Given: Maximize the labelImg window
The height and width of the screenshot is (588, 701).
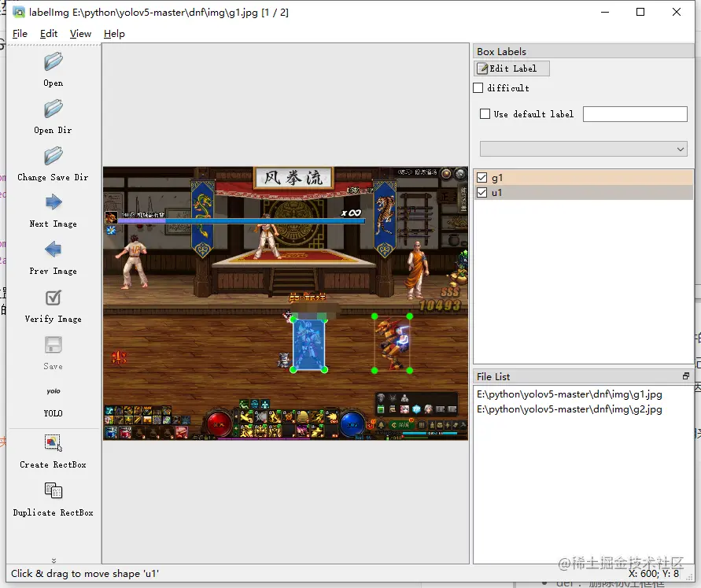Looking at the screenshot, I should click(x=640, y=12).
